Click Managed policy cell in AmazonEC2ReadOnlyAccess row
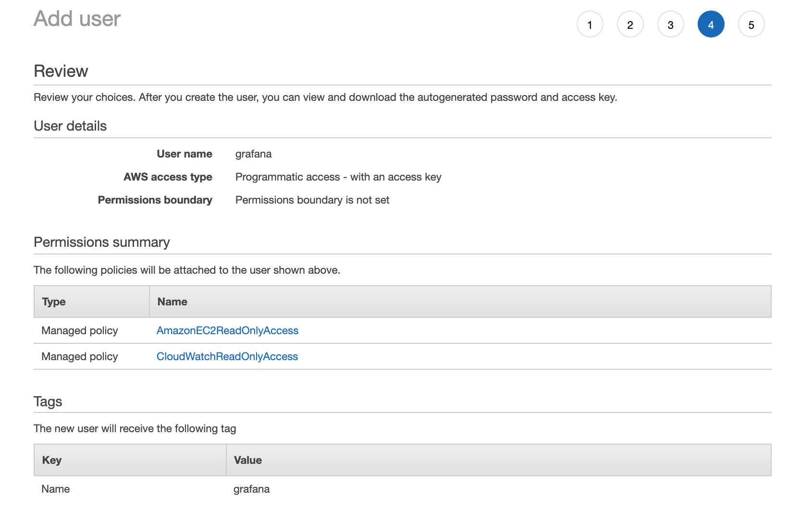This screenshot has width=812, height=508. pos(80,330)
